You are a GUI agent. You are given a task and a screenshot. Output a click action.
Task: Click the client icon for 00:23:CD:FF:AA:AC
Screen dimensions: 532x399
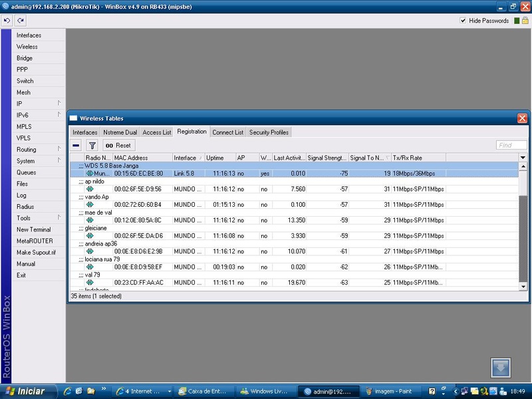[90, 283]
